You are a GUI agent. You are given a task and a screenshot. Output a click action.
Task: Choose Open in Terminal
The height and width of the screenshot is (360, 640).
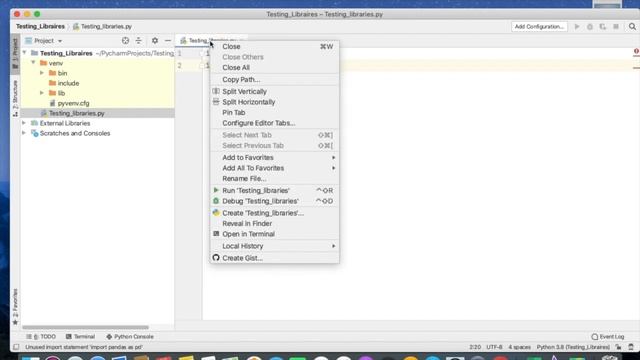pyautogui.click(x=275, y=234)
